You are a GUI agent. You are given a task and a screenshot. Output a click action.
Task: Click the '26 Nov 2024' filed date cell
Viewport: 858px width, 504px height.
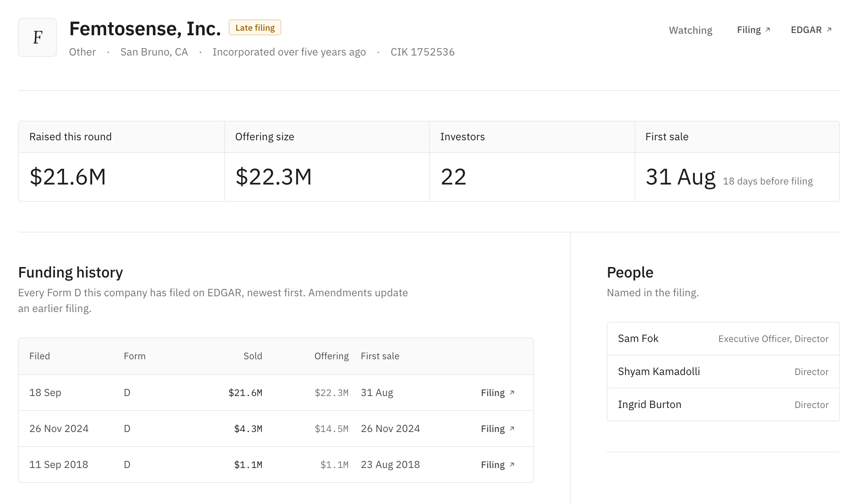[59, 429]
